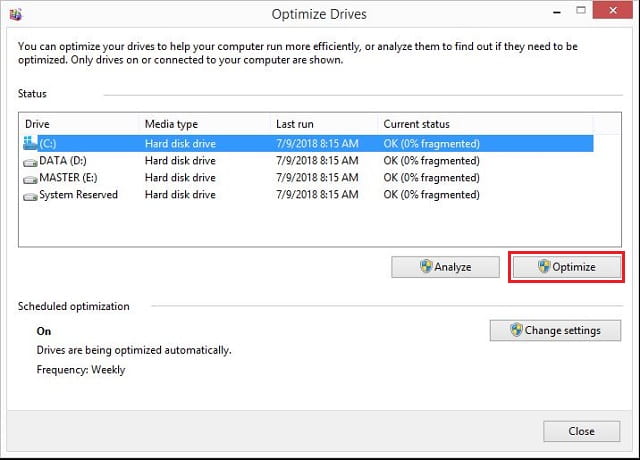Maximize the Optimize Drives window

[580, 11]
